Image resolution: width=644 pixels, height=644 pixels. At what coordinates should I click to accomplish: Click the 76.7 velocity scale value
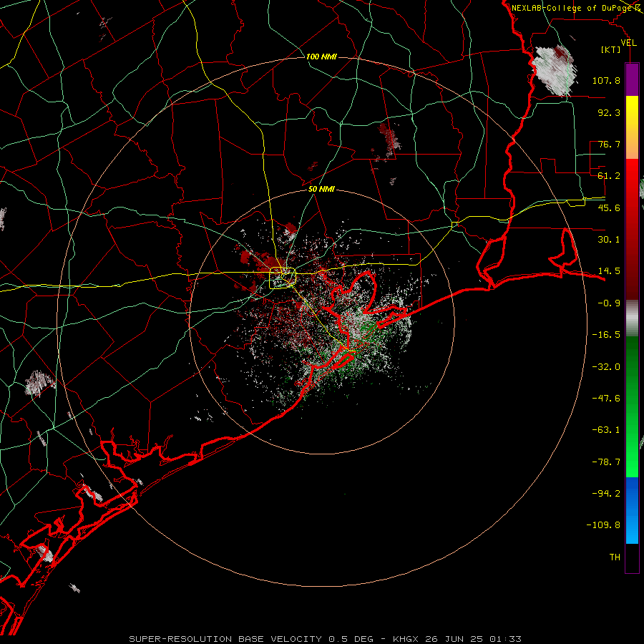pyautogui.click(x=609, y=144)
